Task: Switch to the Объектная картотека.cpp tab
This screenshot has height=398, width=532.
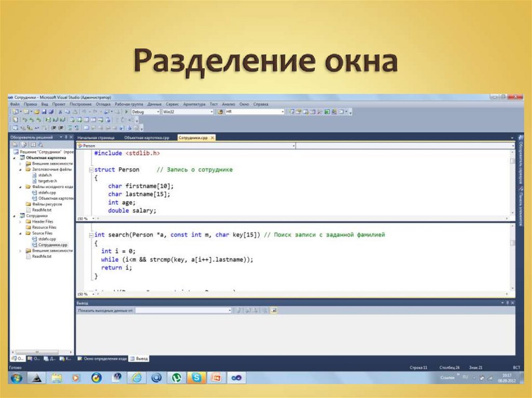Action: pos(147,138)
